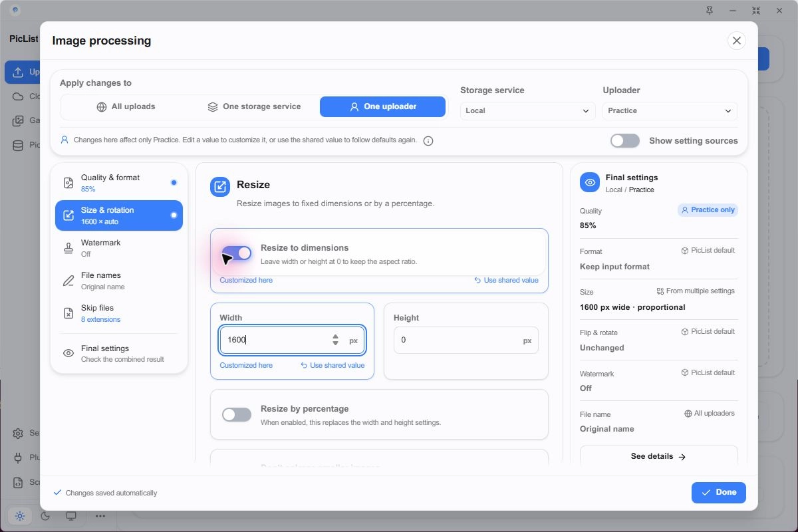The width and height of the screenshot is (798, 532).
Task: Click the gallery image icon in PicList sidebar
Action: coord(18,121)
